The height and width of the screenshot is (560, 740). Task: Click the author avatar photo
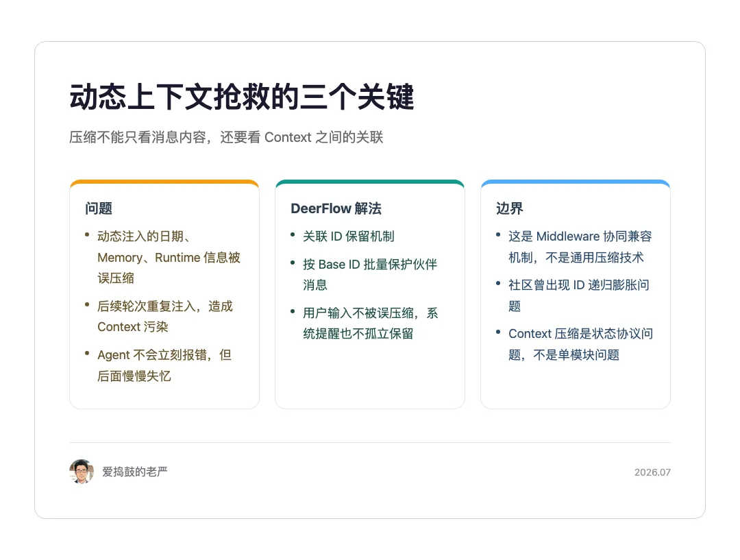81,471
